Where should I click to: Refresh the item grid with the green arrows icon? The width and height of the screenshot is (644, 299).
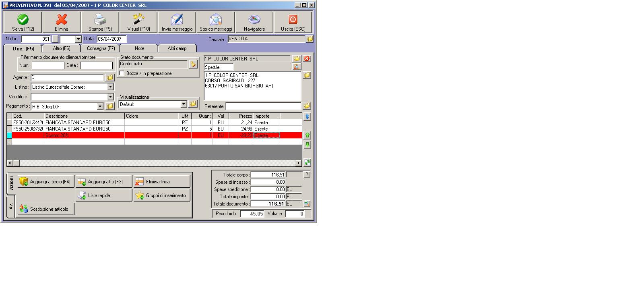coord(307,162)
